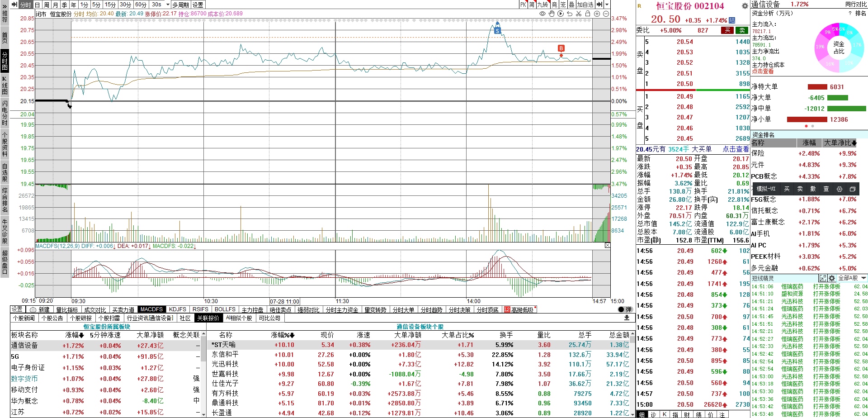Open gear settings in 短线精灵 header

[832, 278]
